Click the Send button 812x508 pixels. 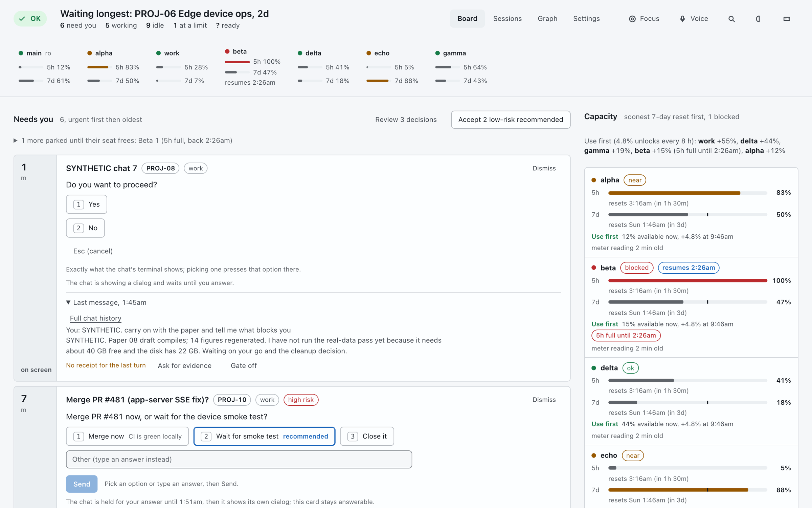[82, 484]
